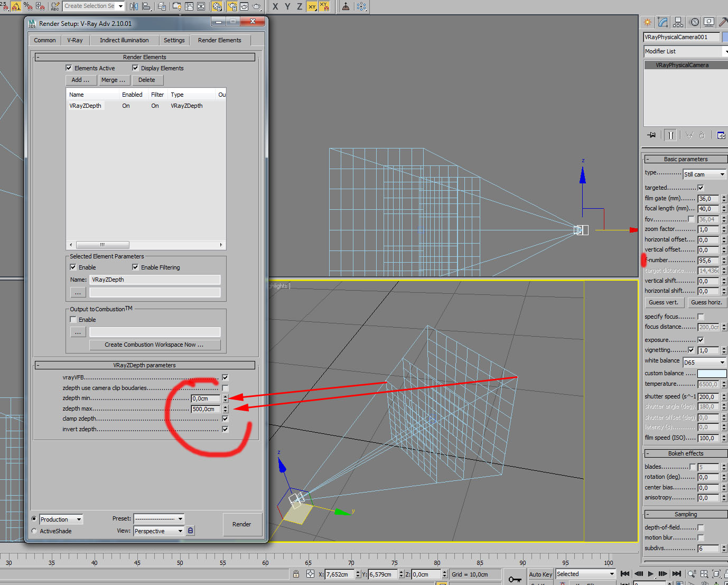Click the render elements list horizontal scrollbar
728x585 pixels.
pos(146,245)
